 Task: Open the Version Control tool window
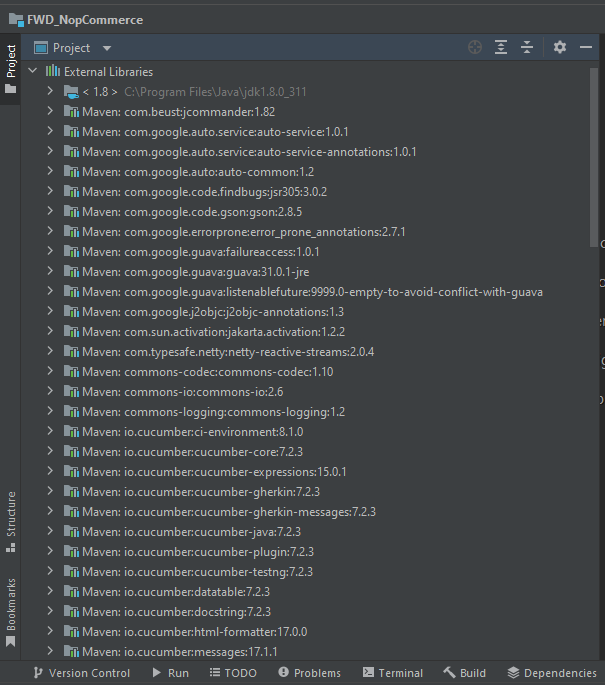click(82, 673)
